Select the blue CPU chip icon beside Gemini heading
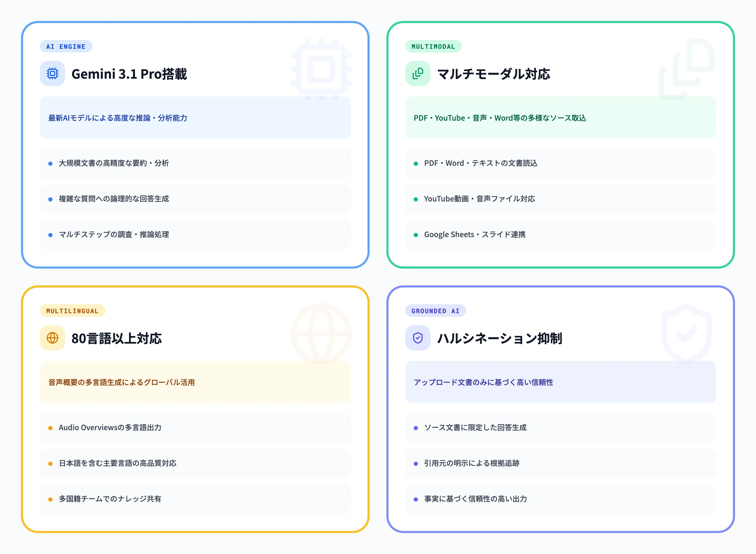Screen dimensions: 756x554 (x=52, y=74)
